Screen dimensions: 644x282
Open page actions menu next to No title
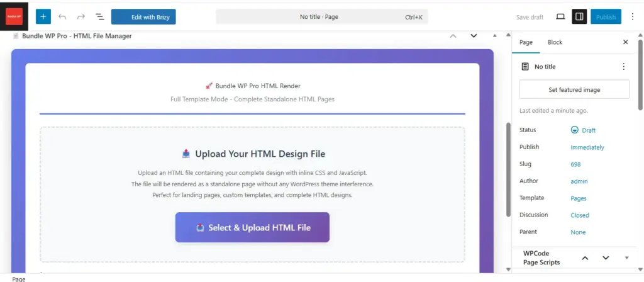[623, 67]
